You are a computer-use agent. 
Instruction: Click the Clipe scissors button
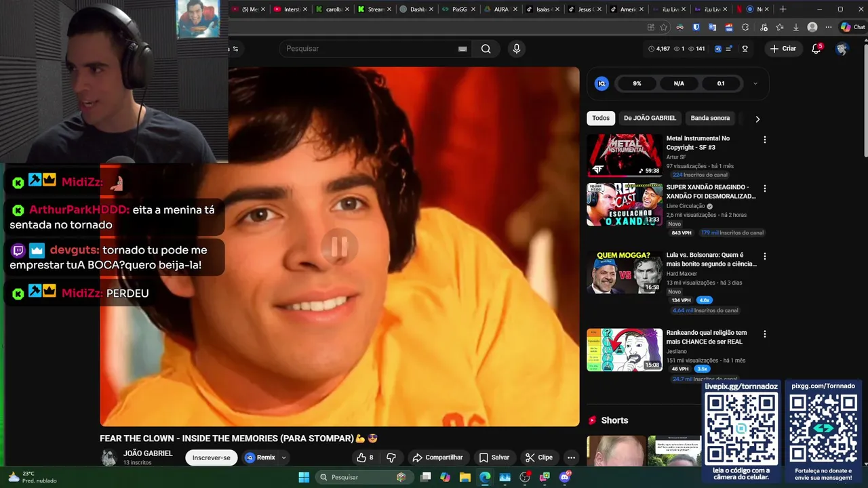[539, 457]
